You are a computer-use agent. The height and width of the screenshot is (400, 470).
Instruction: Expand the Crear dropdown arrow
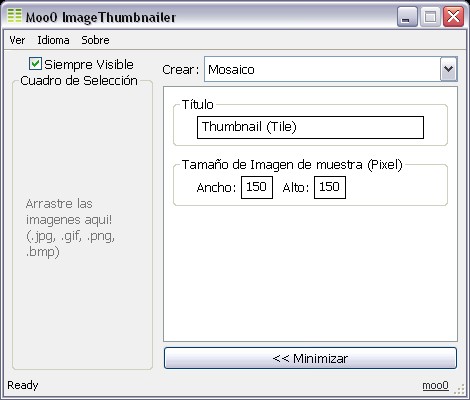pyautogui.click(x=448, y=69)
